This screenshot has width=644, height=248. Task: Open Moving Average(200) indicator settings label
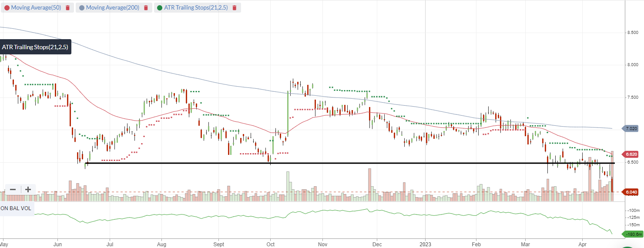tap(113, 8)
